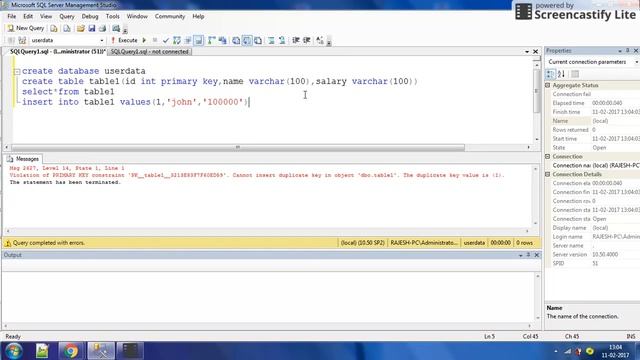Click the Print icon in standard toolbar
Screen dimensions: 640x360
pos(102,28)
